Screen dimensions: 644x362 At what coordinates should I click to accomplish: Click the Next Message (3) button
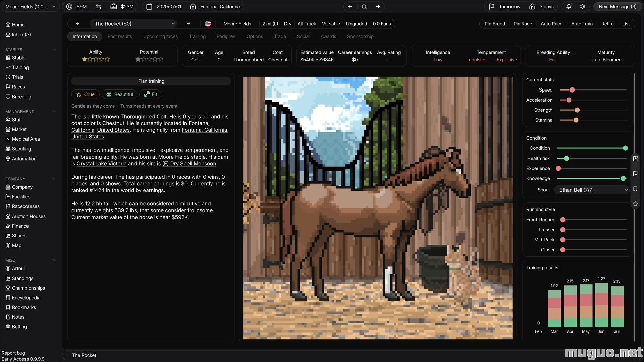pyautogui.click(x=617, y=6)
